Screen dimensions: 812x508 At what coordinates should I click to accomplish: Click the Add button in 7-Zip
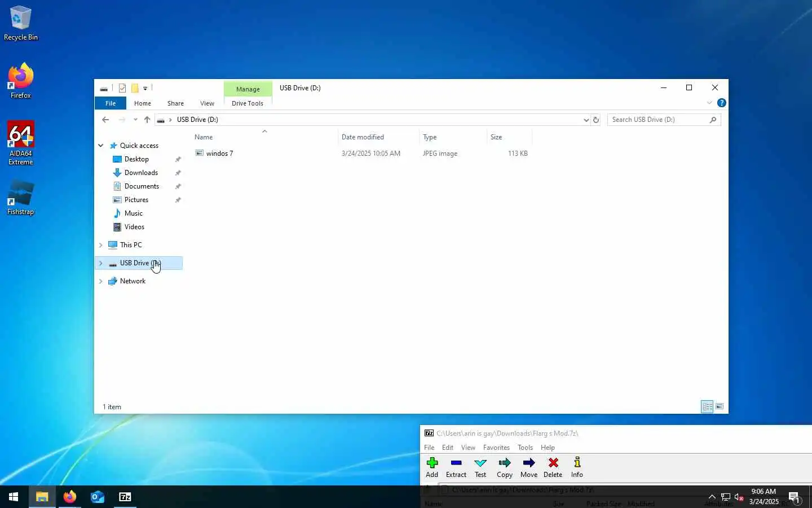point(432,468)
